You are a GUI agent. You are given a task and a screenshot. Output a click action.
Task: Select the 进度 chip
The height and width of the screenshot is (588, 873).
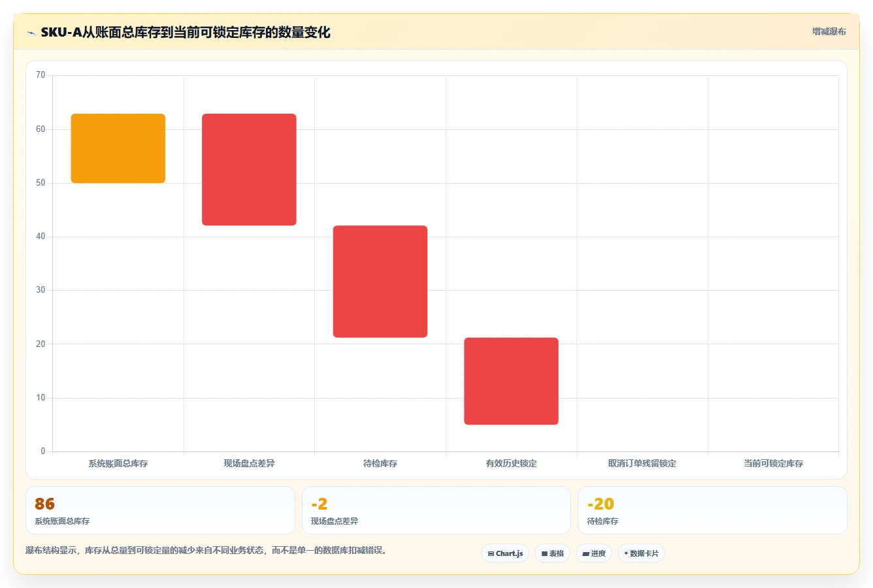[593, 553]
